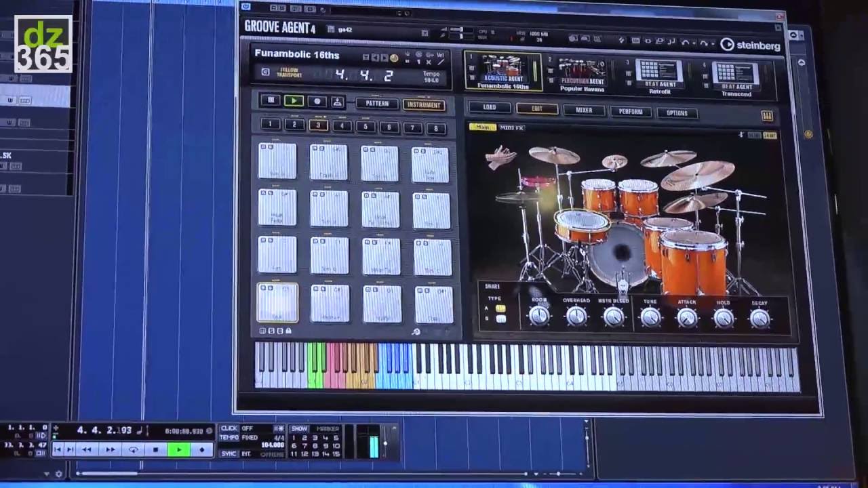868x488 pixels.
Task: Click the Cubase transport stop button
Action: coord(156,449)
